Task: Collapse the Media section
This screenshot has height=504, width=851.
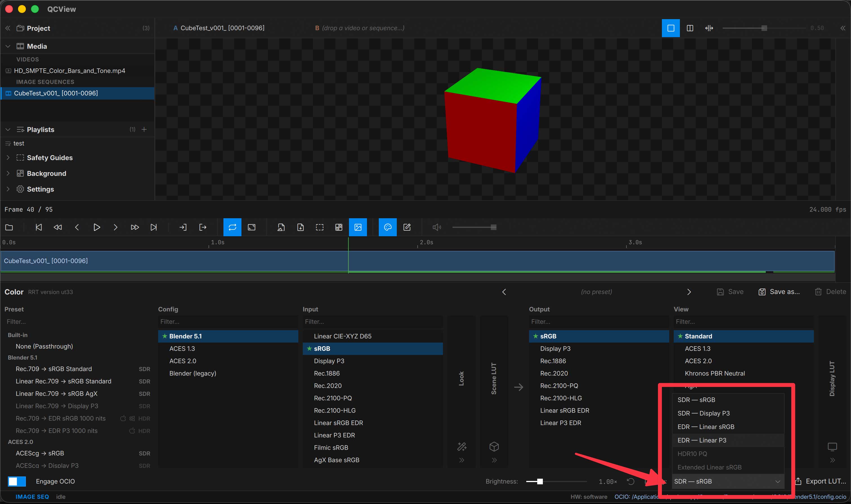Action: coord(8,46)
